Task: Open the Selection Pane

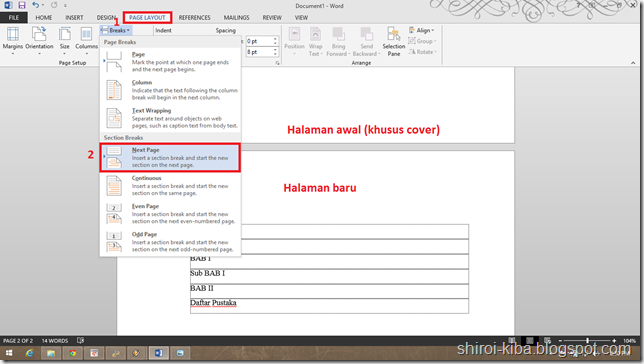Action: click(x=393, y=41)
